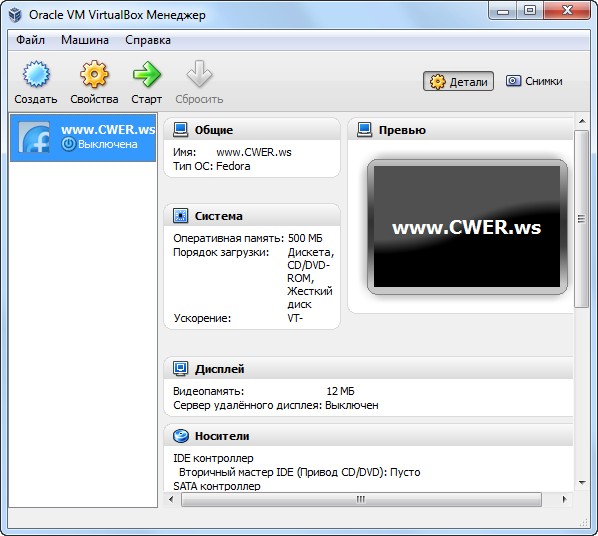
Task: Click the Превью section header
Action: (460, 130)
